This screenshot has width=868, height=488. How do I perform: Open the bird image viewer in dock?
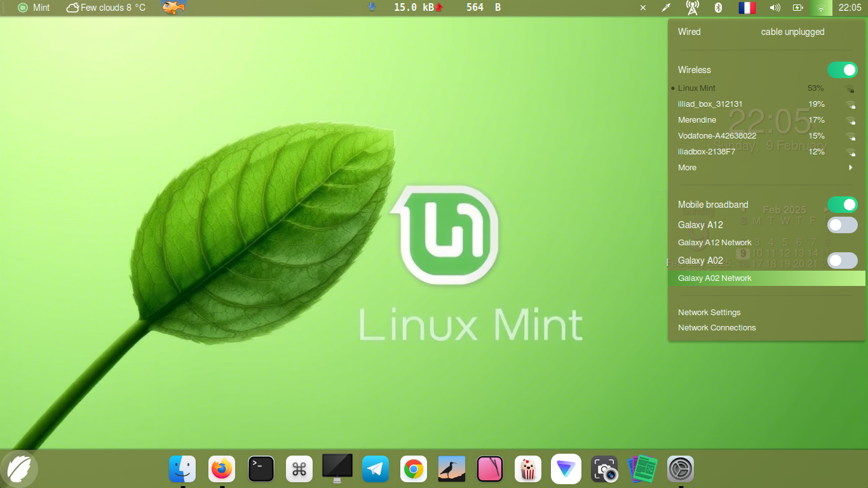click(x=452, y=470)
